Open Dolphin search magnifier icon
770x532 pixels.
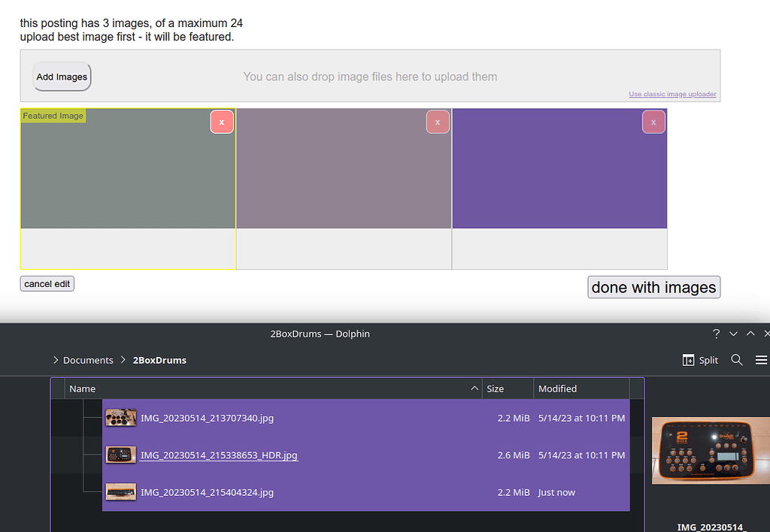(737, 360)
